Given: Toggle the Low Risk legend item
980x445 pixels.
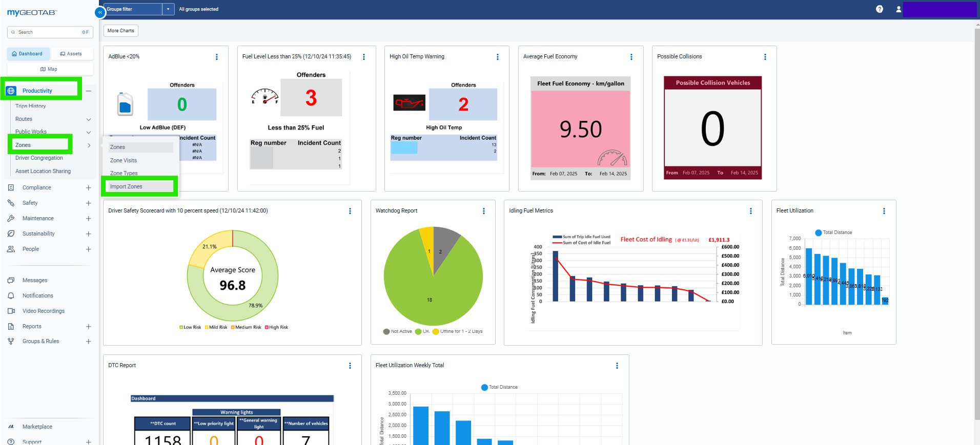Looking at the screenshot, I should (190, 327).
